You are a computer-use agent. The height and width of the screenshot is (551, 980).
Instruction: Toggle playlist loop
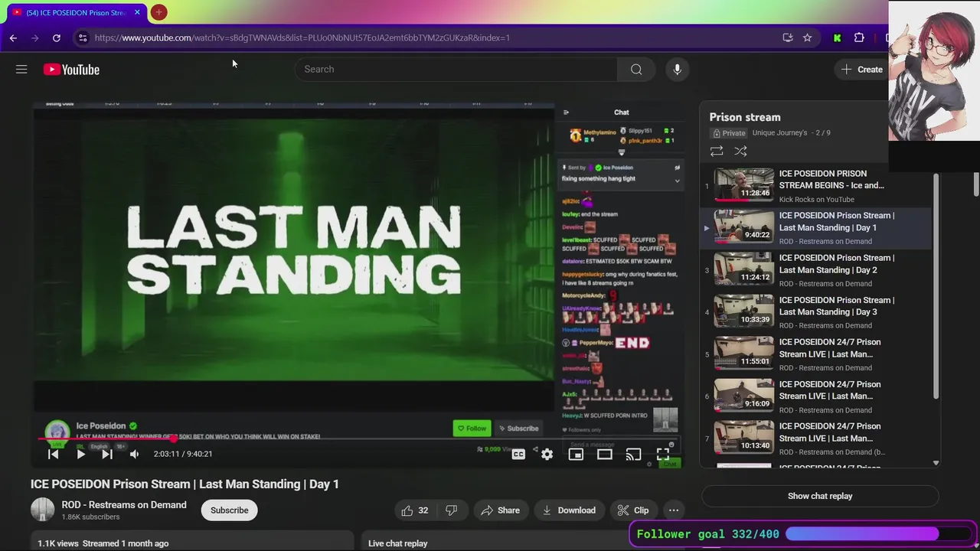click(x=717, y=152)
